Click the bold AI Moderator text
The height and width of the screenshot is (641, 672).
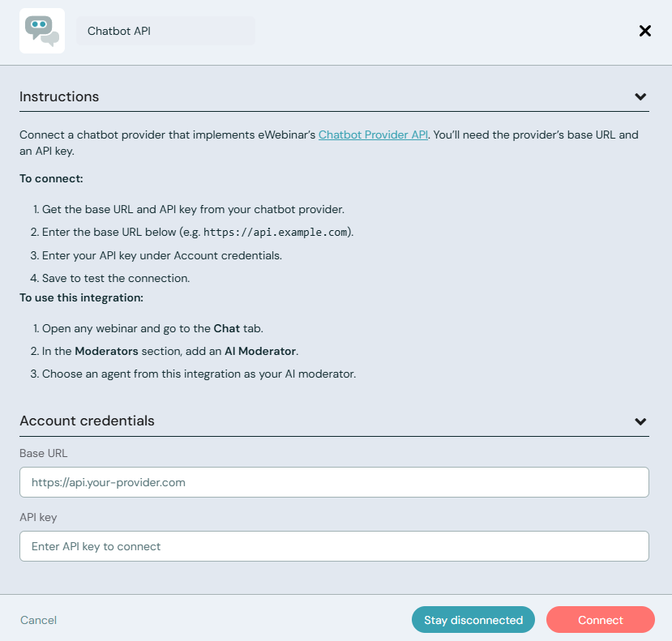259,352
